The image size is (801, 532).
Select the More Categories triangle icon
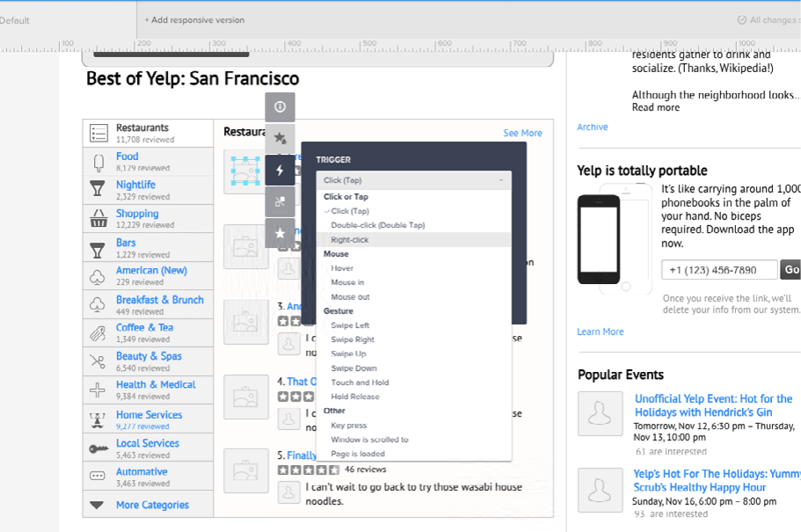[97, 505]
